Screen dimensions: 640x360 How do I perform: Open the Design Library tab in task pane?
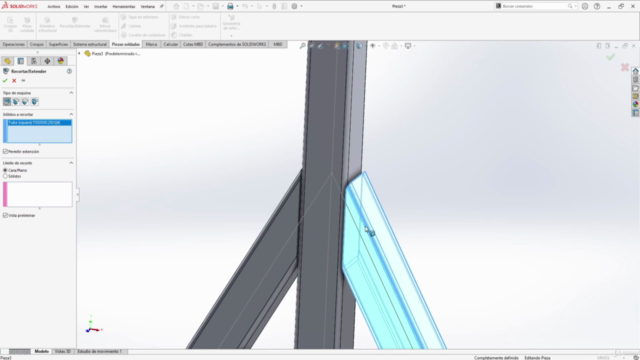[636, 80]
